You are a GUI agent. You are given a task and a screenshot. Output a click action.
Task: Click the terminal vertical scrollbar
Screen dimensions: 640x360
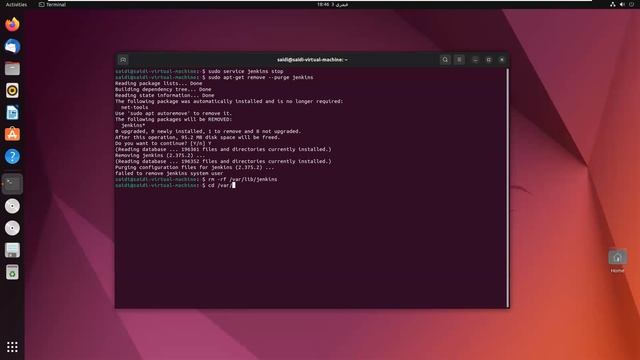[x=508, y=188]
